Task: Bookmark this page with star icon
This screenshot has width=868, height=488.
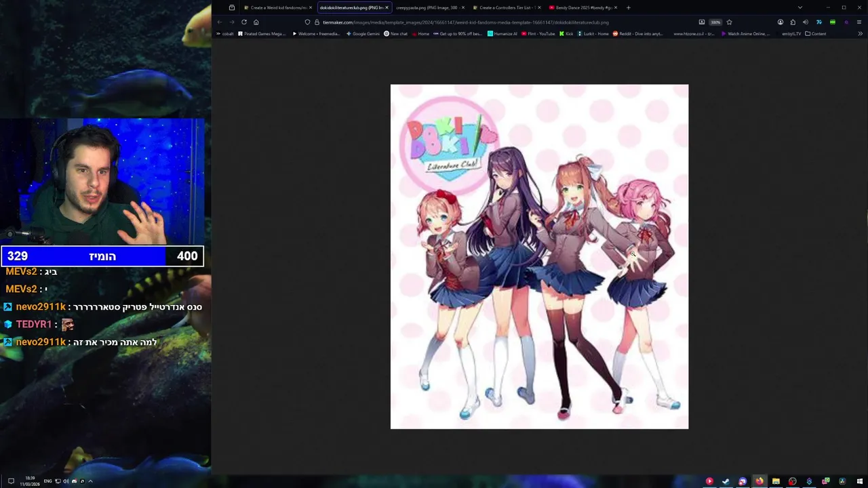Action: (x=729, y=22)
